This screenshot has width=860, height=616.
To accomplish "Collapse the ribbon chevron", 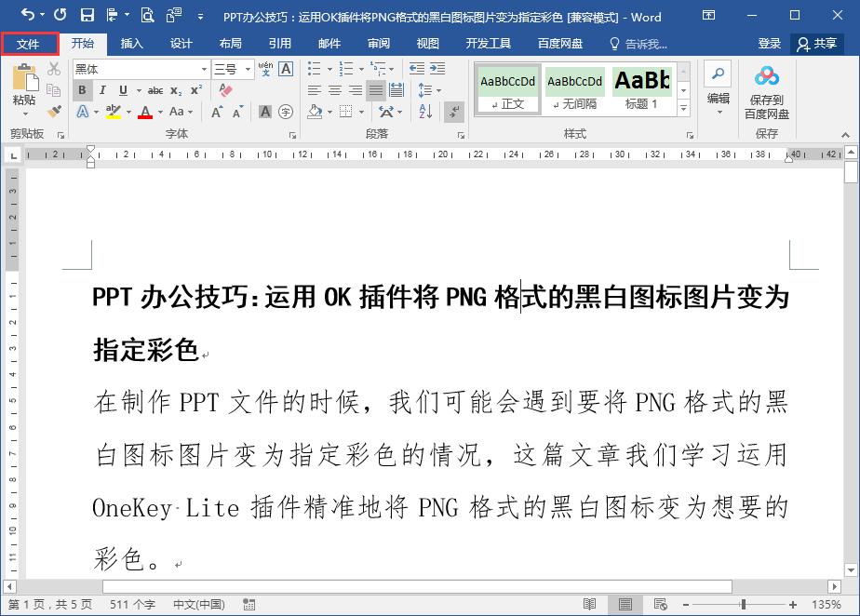I will (845, 134).
